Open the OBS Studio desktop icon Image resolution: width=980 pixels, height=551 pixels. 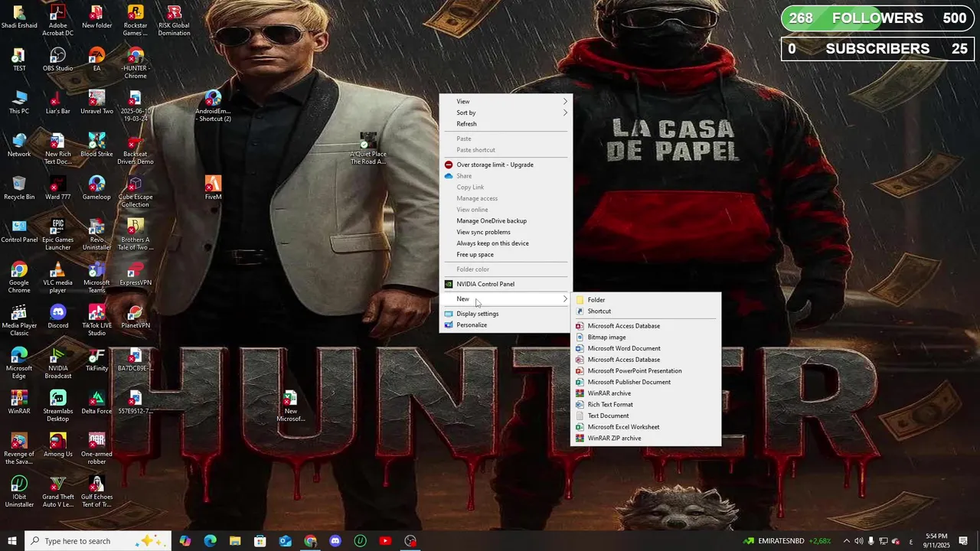click(x=58, y=60)
